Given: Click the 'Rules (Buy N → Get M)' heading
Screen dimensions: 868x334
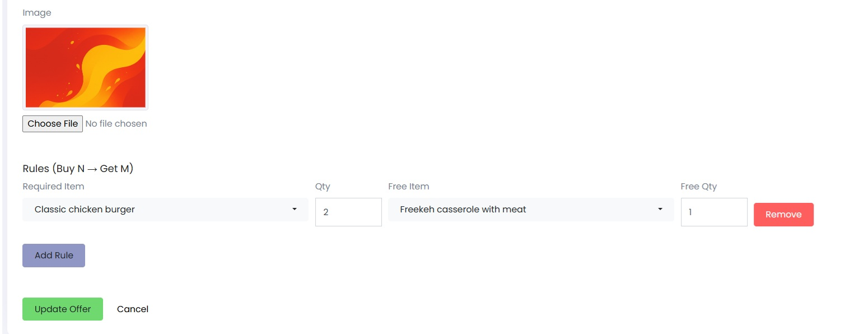Looking at the screenshot, I should coord(78,169).
